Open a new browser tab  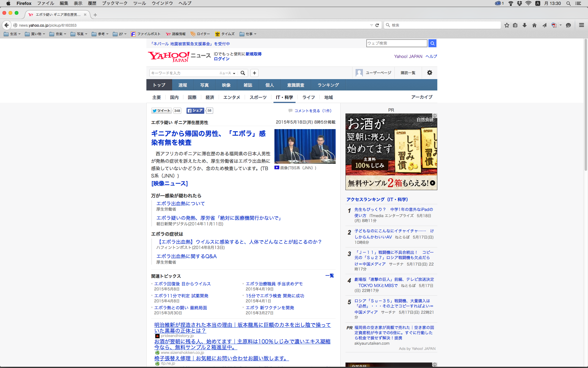95,15
